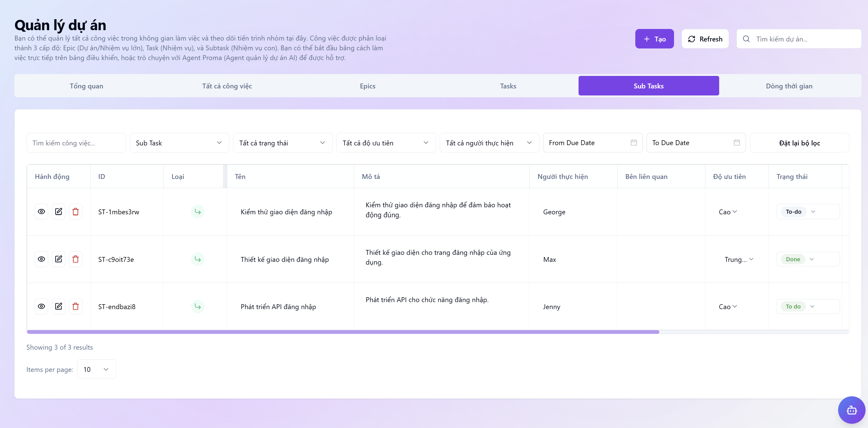
Task: View details of subtask ST-endbazi8
Action: click(x=41, y=306)
